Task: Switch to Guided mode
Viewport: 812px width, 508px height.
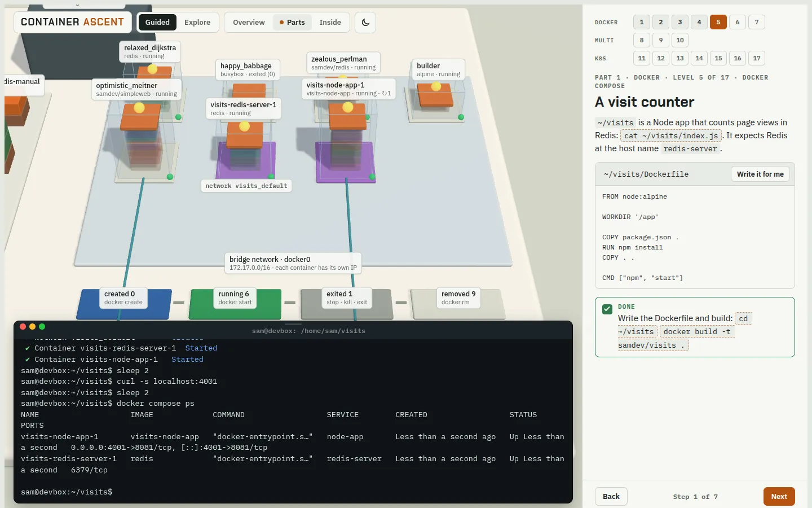Action: click(x=157, y=23)
